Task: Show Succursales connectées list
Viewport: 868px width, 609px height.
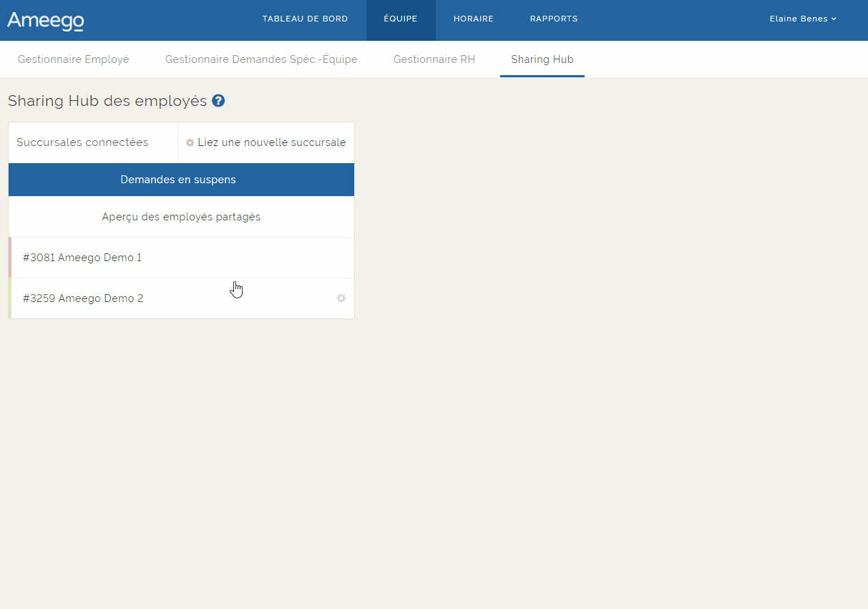Action: coord(82,142)
